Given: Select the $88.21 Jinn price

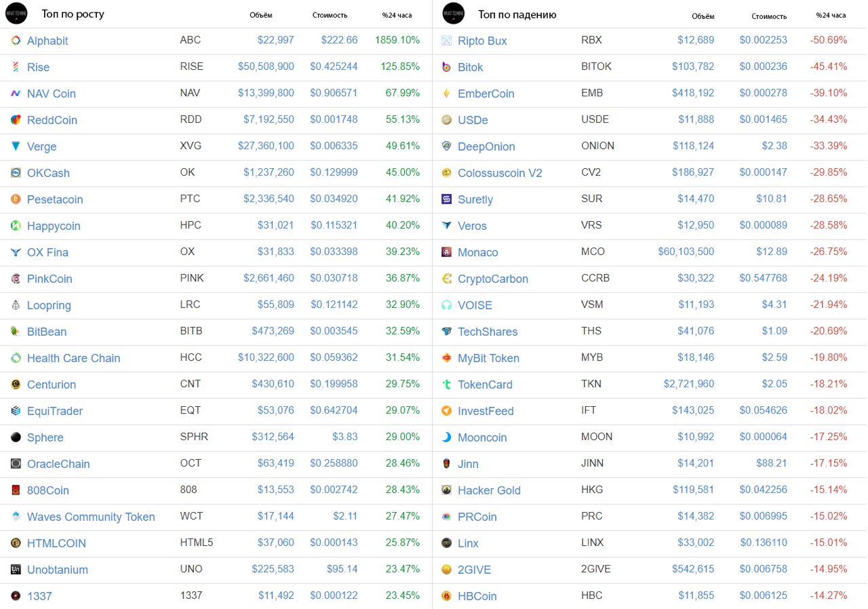Looking at the screenshot, I should [x=772, y=463].
